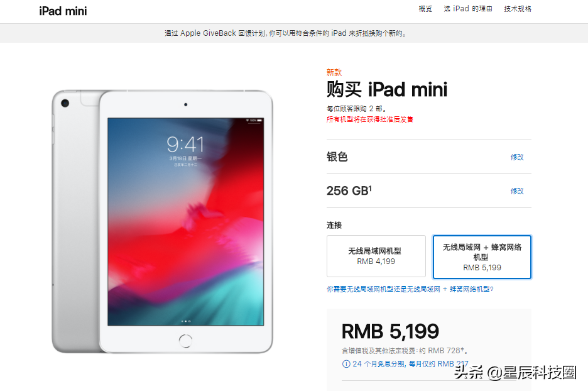Click the rear camera on iPad image
The width and height of the screenshot is (588, 391).
(65, 103)
